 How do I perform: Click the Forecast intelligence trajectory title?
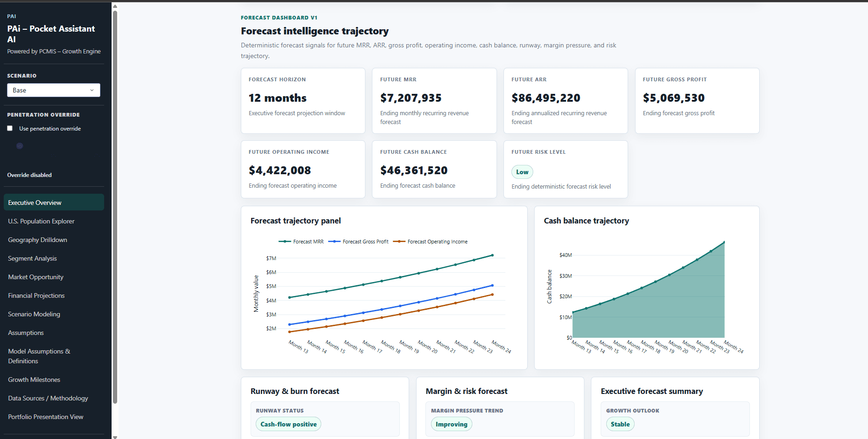click(x=315, y=31)
